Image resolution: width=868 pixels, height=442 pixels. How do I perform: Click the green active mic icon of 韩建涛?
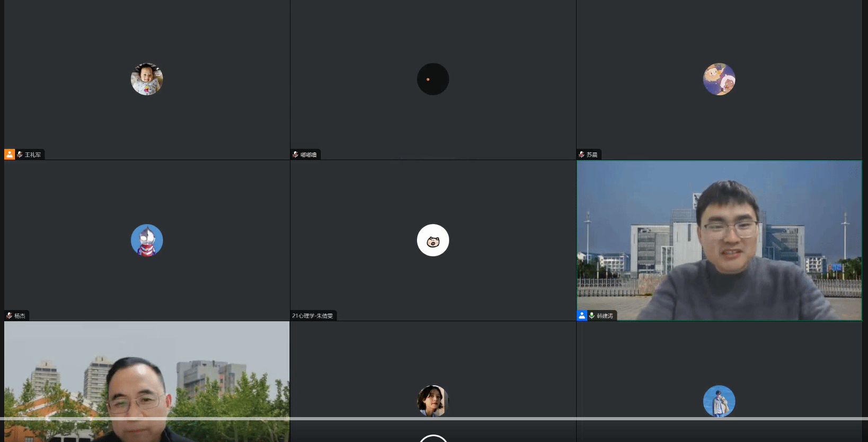click(591, 316)
